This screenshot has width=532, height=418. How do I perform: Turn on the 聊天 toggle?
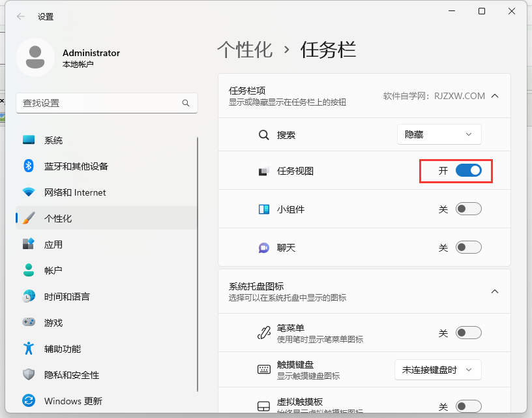click(468, 248)
